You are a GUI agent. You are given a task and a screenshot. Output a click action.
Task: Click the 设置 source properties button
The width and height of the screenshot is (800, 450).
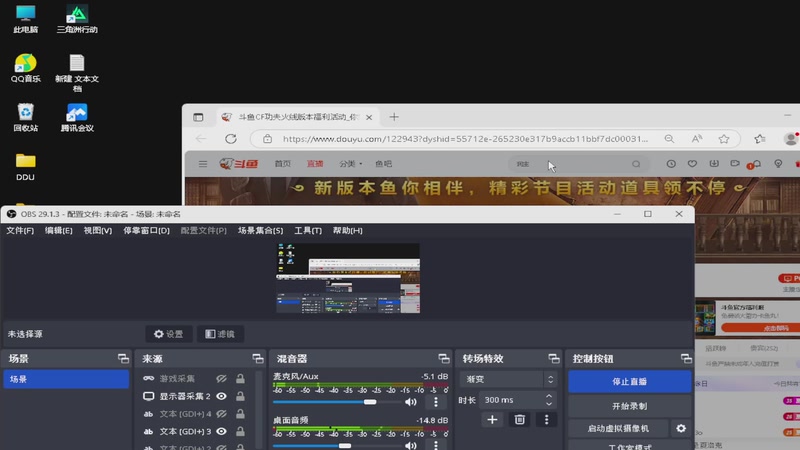[169, 334]
